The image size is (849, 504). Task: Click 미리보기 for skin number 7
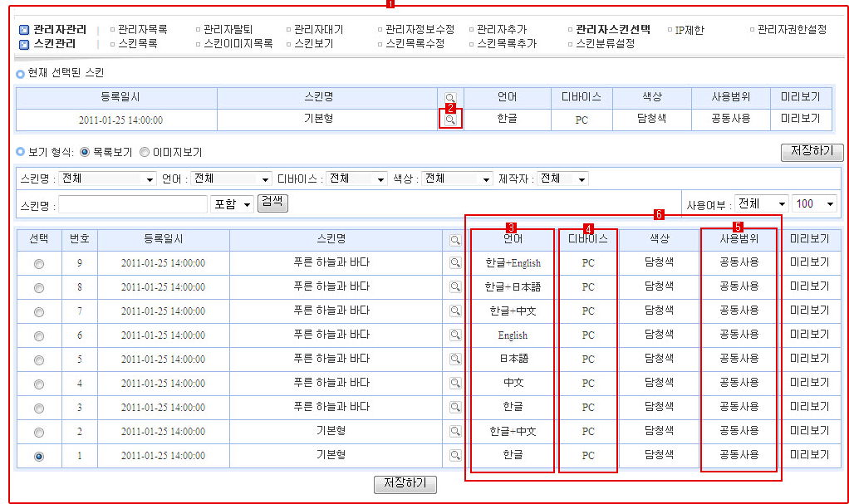pos(809,311)
